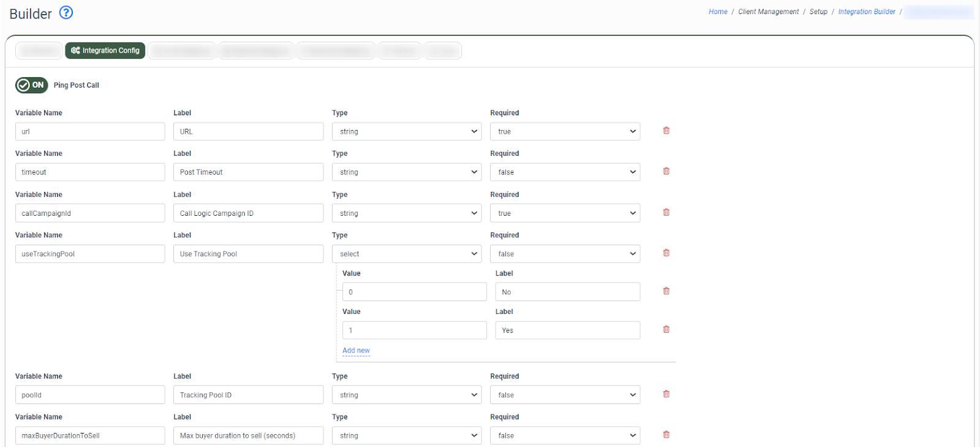Remove the 'No' select option

[x=666, y=291]
